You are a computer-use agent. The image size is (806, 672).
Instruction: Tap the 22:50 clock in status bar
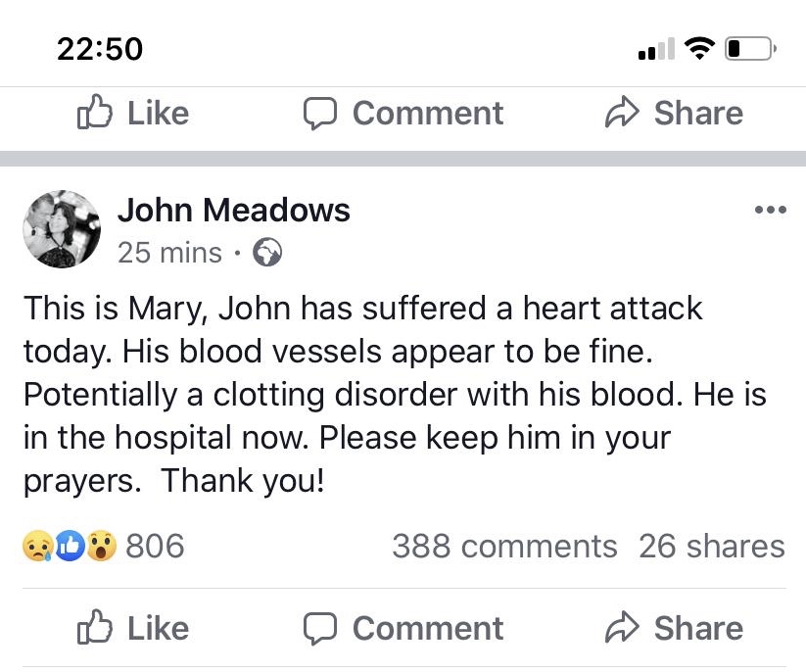pyautogui.click(x=99, y=48)
